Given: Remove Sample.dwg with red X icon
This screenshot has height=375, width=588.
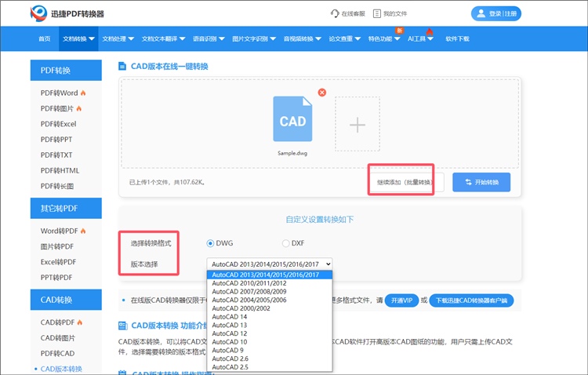Looking at the screenshot, I should (321, 93).
